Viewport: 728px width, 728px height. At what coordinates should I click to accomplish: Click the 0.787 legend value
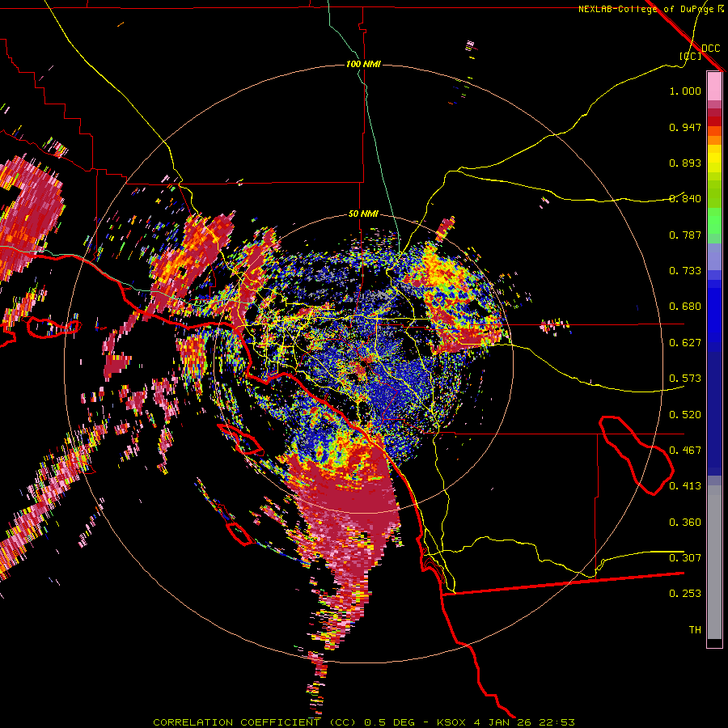(685, 235)
